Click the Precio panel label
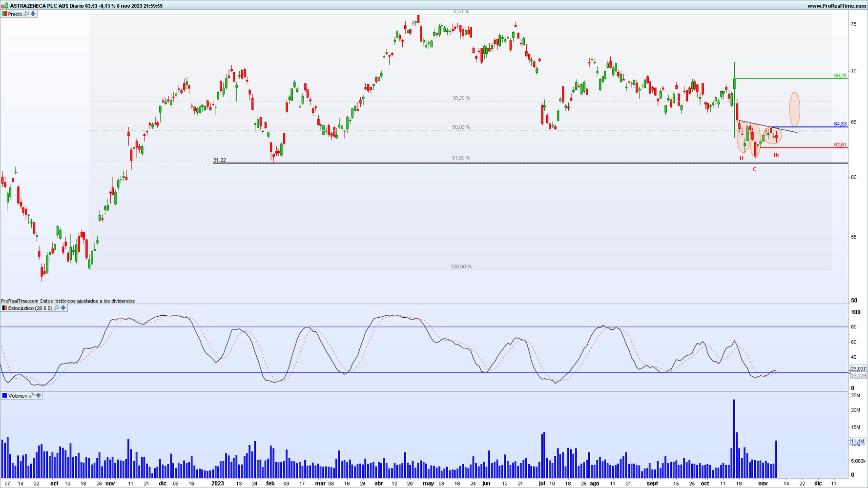The height and width of the screenshot is (488, 868). pyautogui.click(x=15, y=14)
